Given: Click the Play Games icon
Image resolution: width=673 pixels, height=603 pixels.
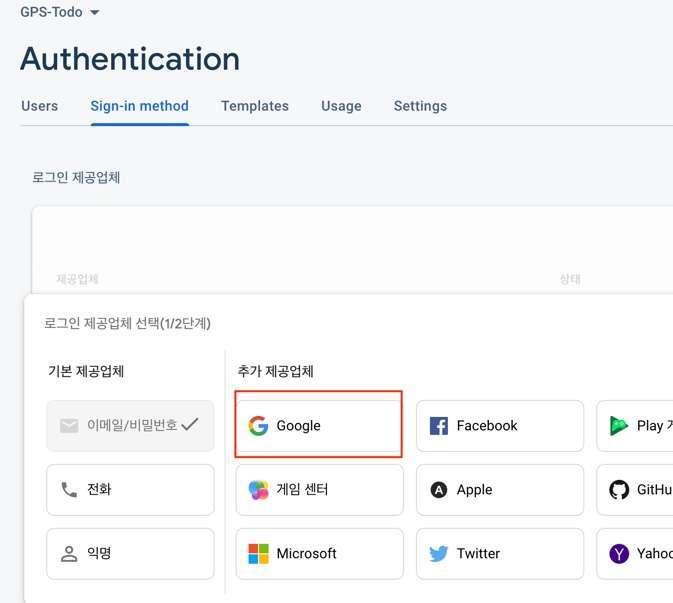Looking at the screenshot, I should (x=619, y=426).
